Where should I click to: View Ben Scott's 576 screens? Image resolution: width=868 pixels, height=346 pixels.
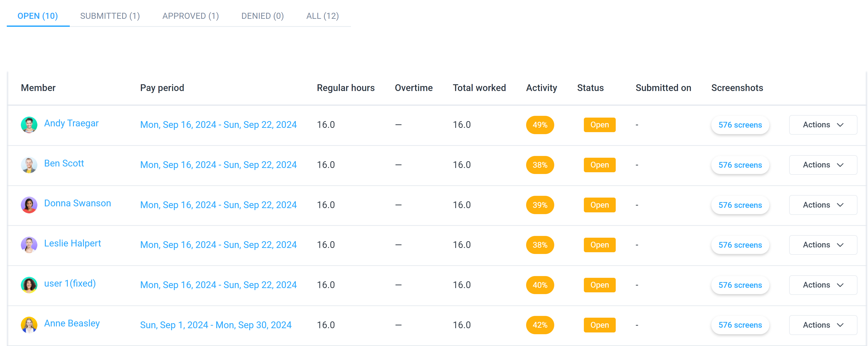click(740, 165)
